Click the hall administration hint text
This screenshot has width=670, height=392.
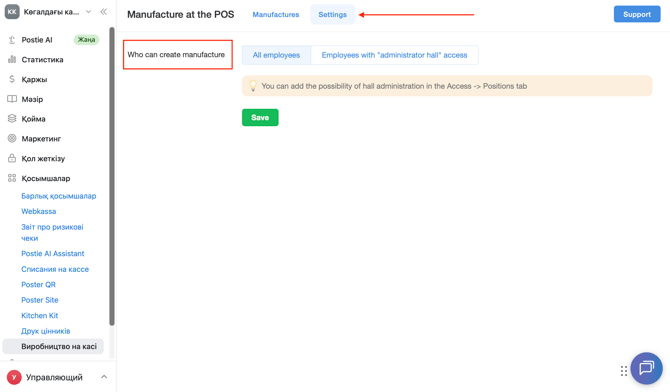[394, 86]
